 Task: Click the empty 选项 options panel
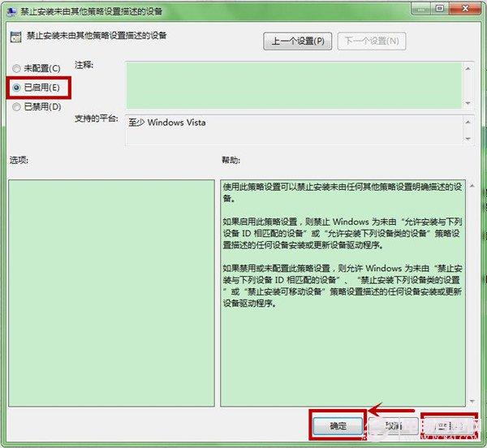point(111,293)
